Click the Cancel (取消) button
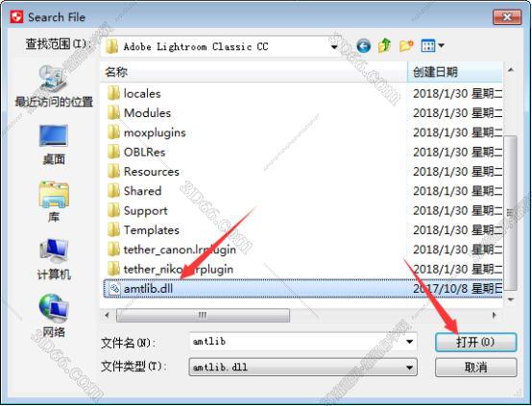 [475, 368]
